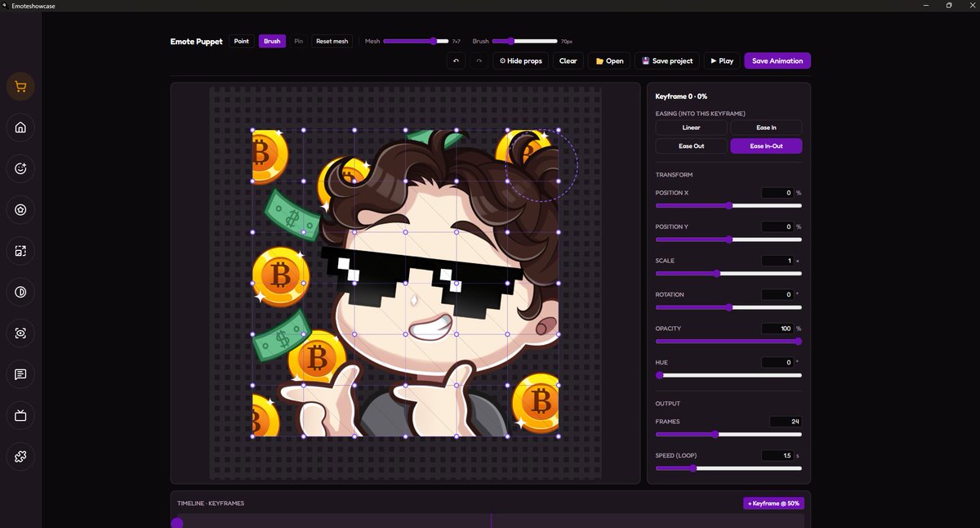The image size is (980, 528).
Task: Open the half-circle contrast sidebar icon
Action: tap(20, 292)
